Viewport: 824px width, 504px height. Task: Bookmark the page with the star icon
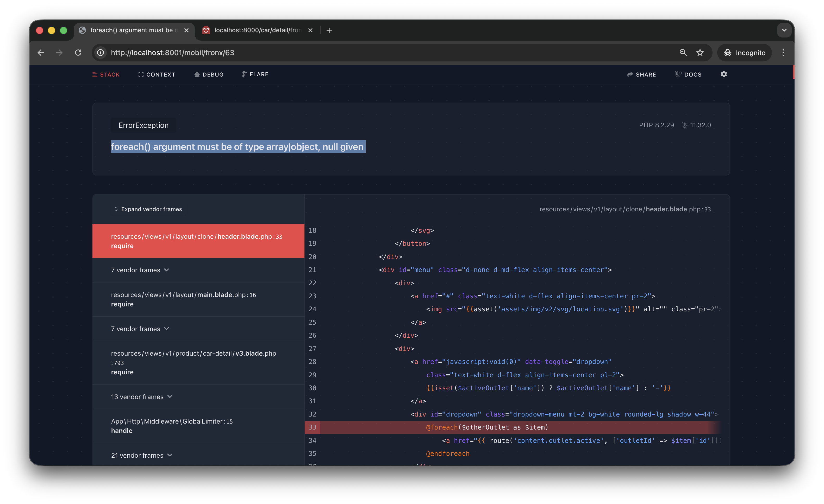(700, 53)
